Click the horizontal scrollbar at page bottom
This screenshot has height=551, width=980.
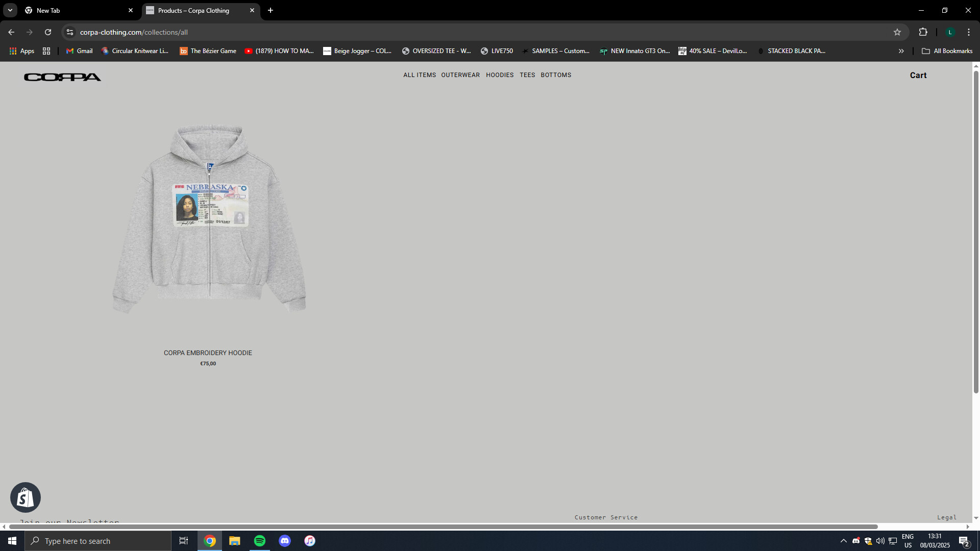coord(443,527)
